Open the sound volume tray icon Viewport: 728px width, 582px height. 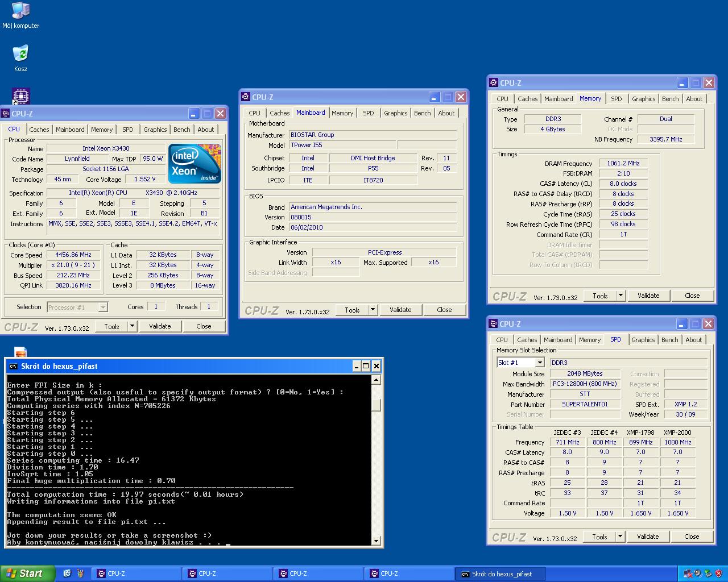point(698,573)
